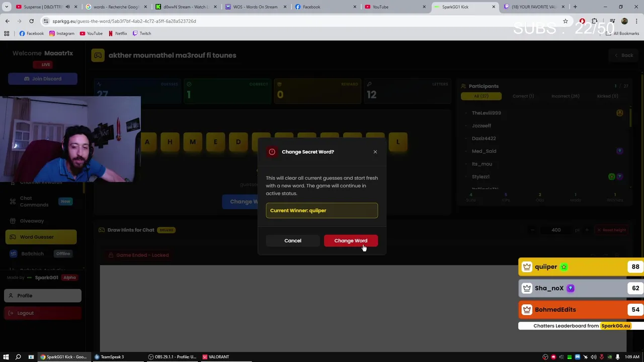Select the Kicked (0) participants filter

[607, 96]
